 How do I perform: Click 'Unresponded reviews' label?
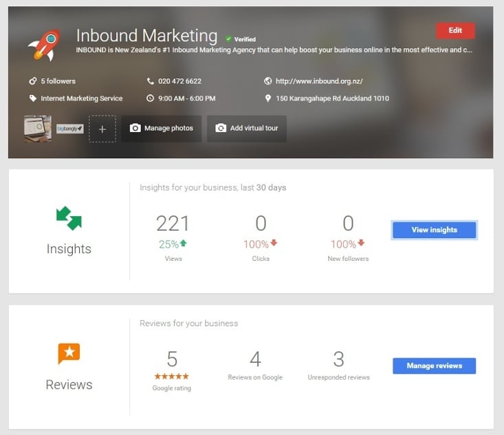[x=338, y=377]
